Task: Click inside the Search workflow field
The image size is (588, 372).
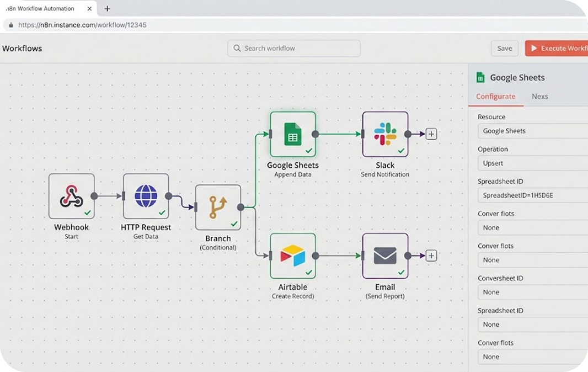Action: click(x=294, y=49)
